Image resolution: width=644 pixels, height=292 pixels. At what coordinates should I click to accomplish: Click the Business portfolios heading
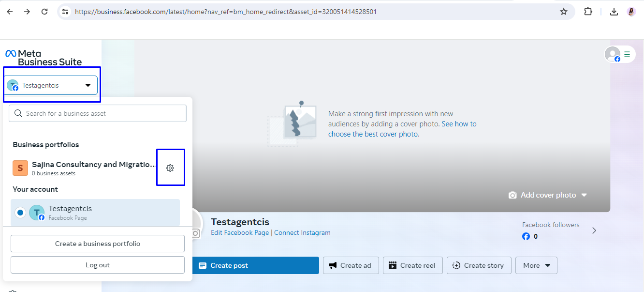coord(46,145)
